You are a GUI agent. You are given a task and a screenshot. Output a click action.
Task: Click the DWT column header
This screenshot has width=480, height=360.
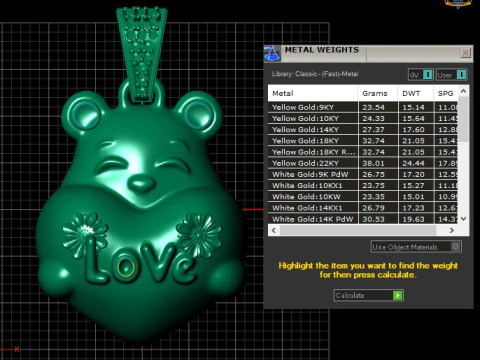(x=415, y=93)
